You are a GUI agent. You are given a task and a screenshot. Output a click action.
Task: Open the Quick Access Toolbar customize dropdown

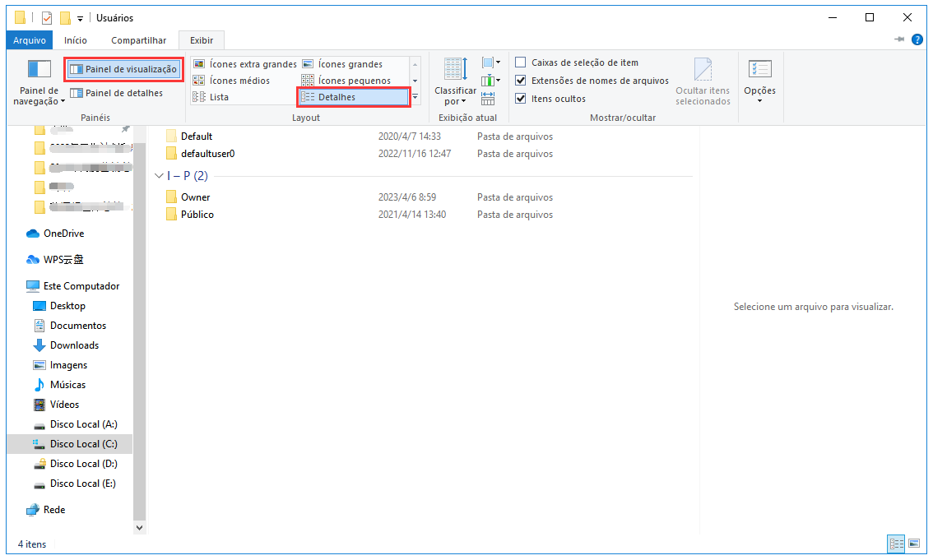click(x=80, y=18)
